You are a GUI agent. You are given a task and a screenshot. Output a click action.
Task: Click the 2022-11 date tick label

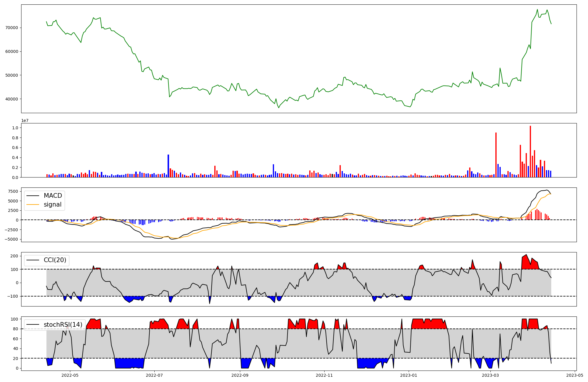pyautogui.click(x=324, y=375)
